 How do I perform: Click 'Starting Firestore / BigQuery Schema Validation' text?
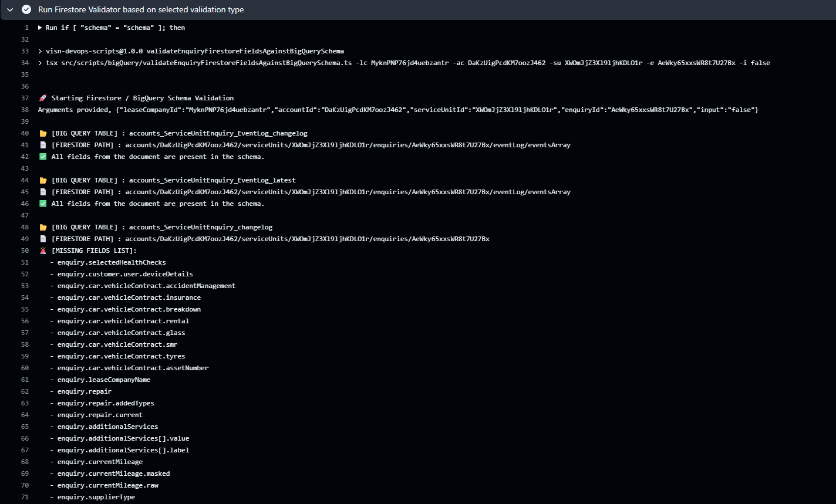(143, 98)
